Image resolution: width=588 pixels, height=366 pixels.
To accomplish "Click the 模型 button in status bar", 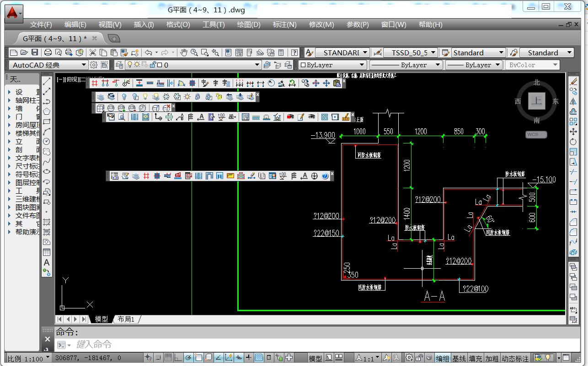I will pyautogui.click(x=315, y=359).
